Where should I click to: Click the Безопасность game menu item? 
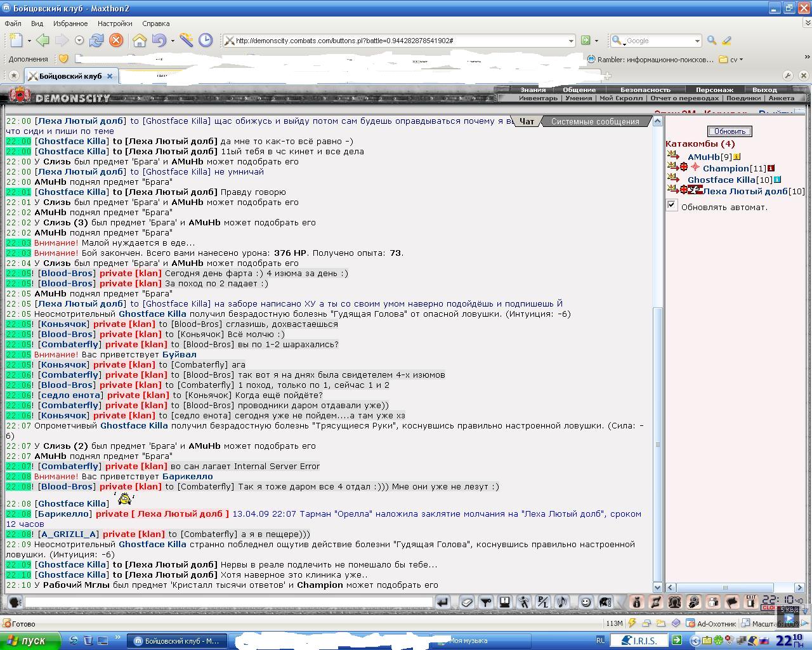(645, 90)
